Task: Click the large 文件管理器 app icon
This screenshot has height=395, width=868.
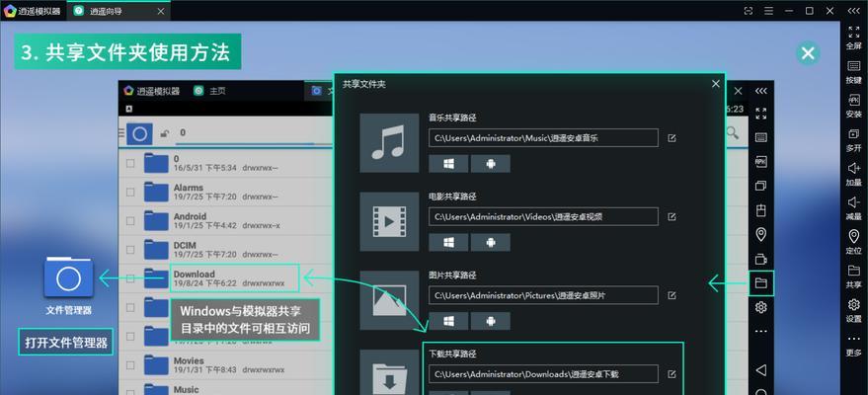Action: point(69,277)
